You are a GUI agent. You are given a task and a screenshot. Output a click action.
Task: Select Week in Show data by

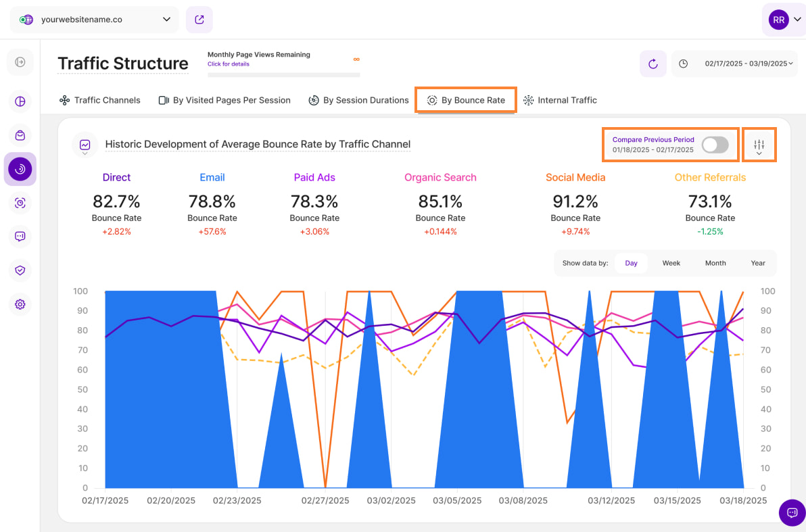671,263
